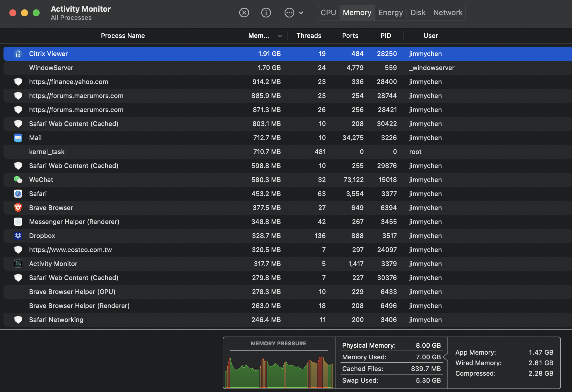Image resolution: width=572 pixels, height=392 pixels.
Task: Open the more options ellipsis dropdown
Action: (289, 13)
